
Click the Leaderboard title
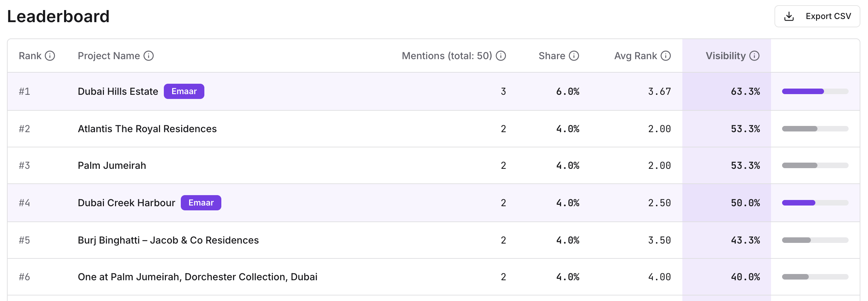tap(59, 16)
